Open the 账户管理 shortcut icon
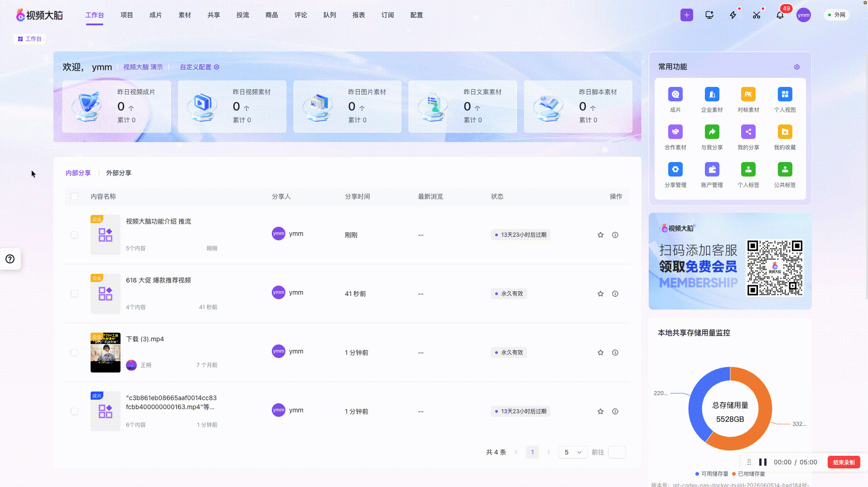This screenshot has width=868, height=487. coord(712,169)
